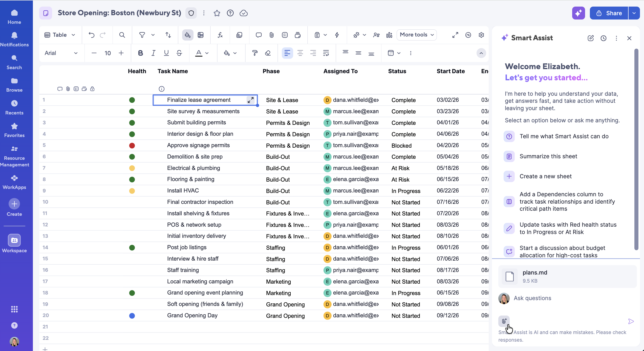Open the Browse folder in sidebar
The width and height of the screenshot is (644, 351).
(14, 85)
